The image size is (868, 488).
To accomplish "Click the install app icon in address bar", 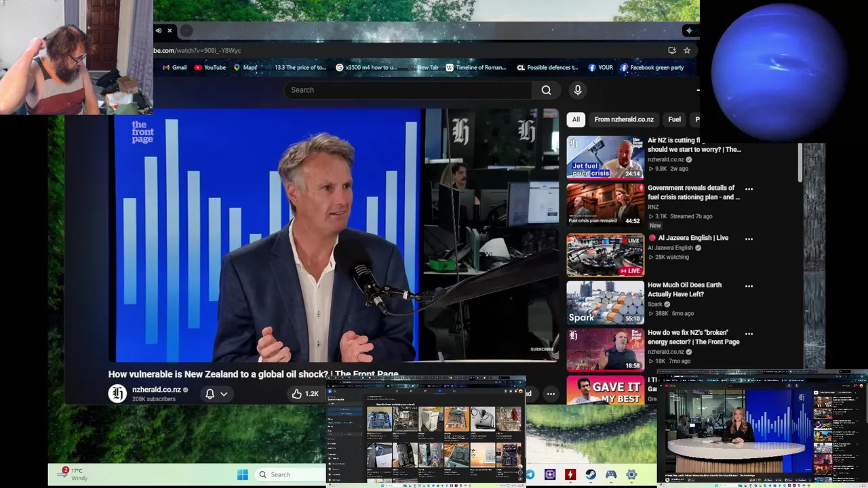I will tap(672, 50).
